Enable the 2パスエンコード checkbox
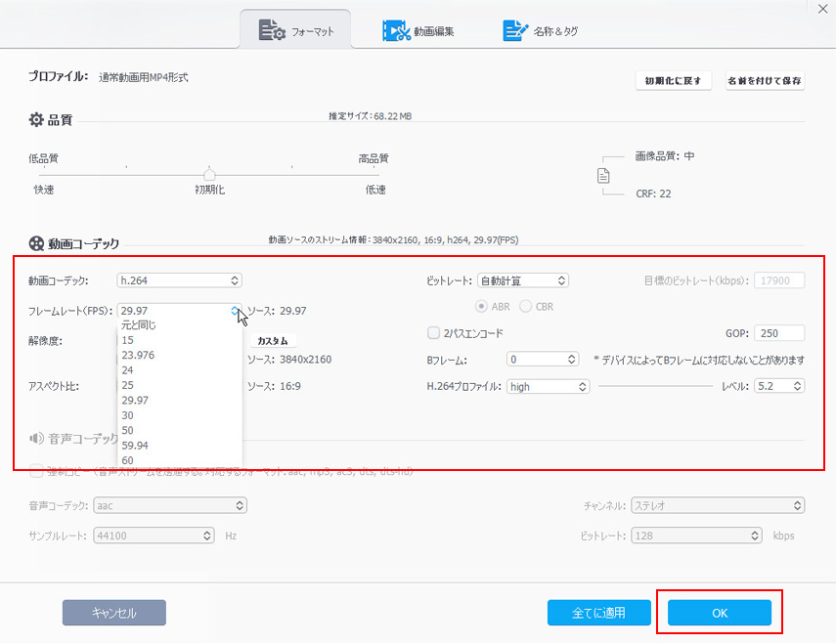This screenshot has width=836, height=644. click(434, 332)
